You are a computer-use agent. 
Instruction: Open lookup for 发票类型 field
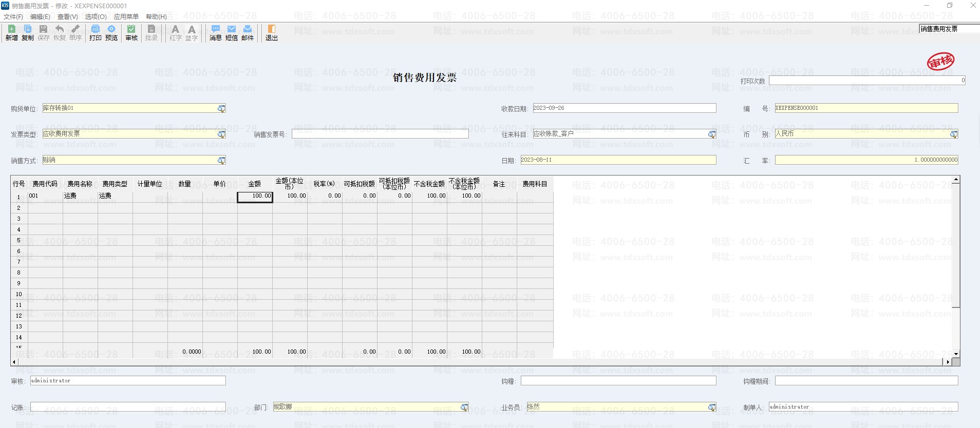pyautogui.click(x=221, y=134)
